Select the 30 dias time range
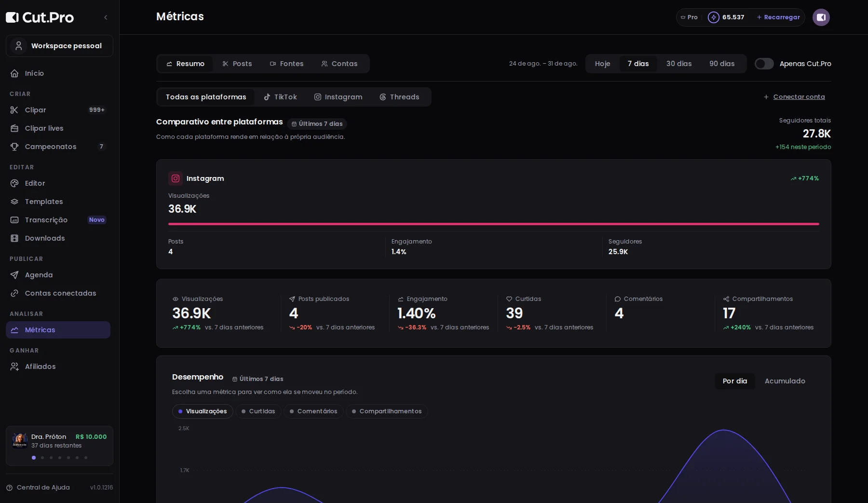The image size is (868, 503). [x=679, y=64]
